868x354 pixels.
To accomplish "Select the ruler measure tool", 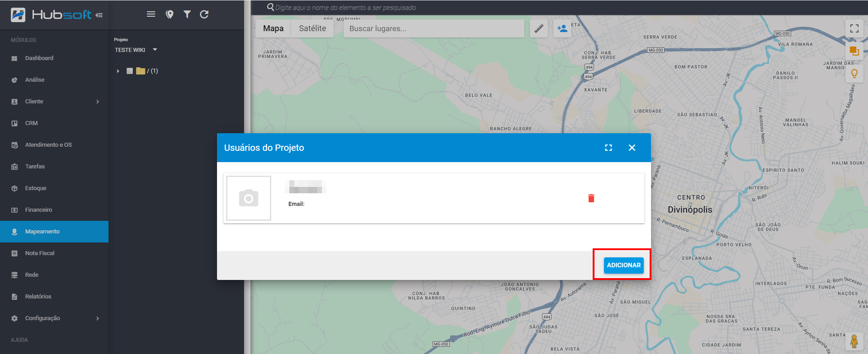I will (x=539, y=28).
